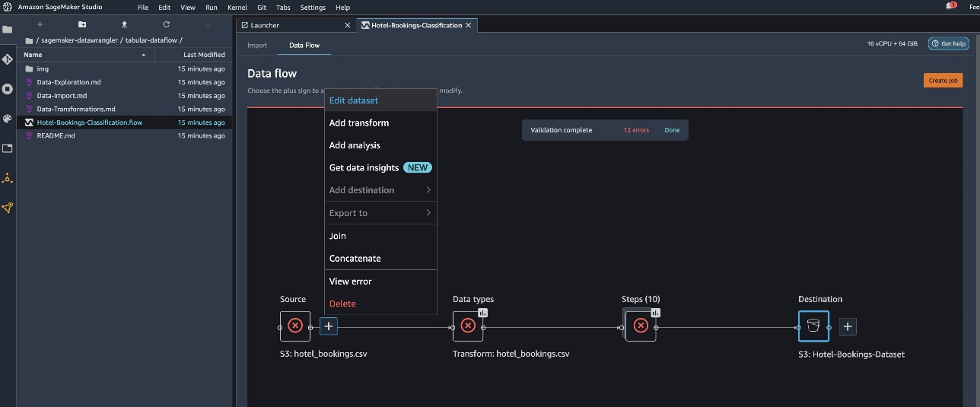Click the plus icon beside Source node
The height and width of the screenshot is (407, 980).
pyautogui.click(x=328, y=326)
